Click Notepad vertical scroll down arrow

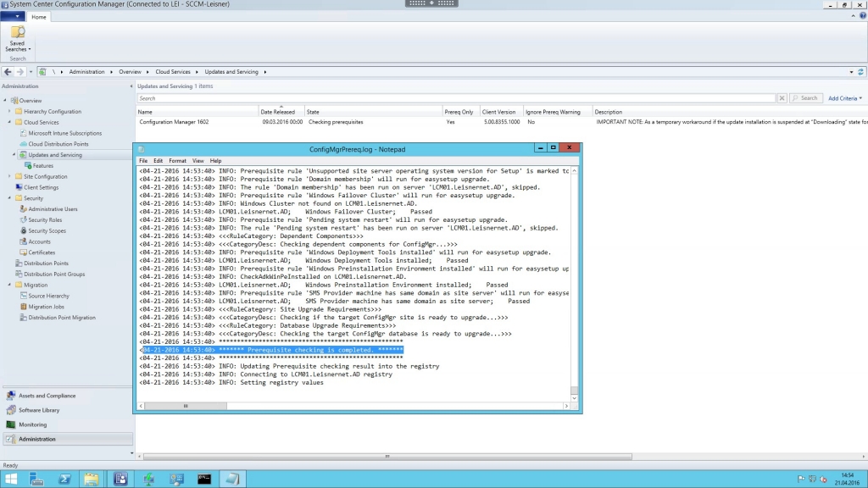point(574,398)
